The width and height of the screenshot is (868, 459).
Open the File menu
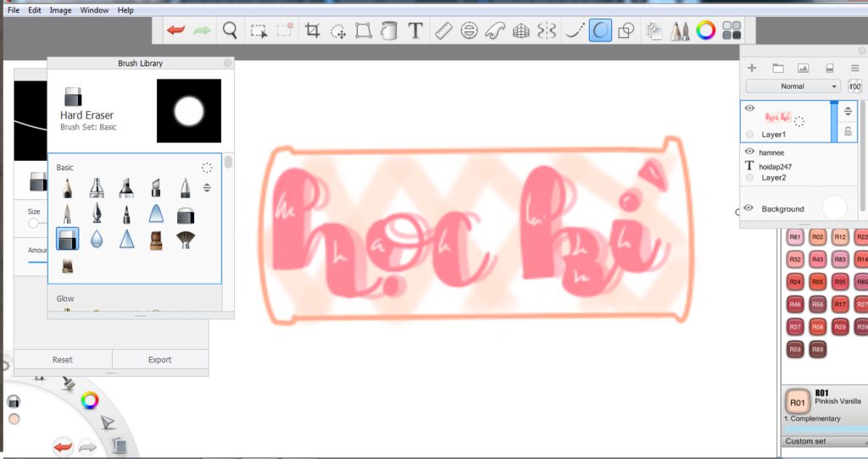coord(14,10)
